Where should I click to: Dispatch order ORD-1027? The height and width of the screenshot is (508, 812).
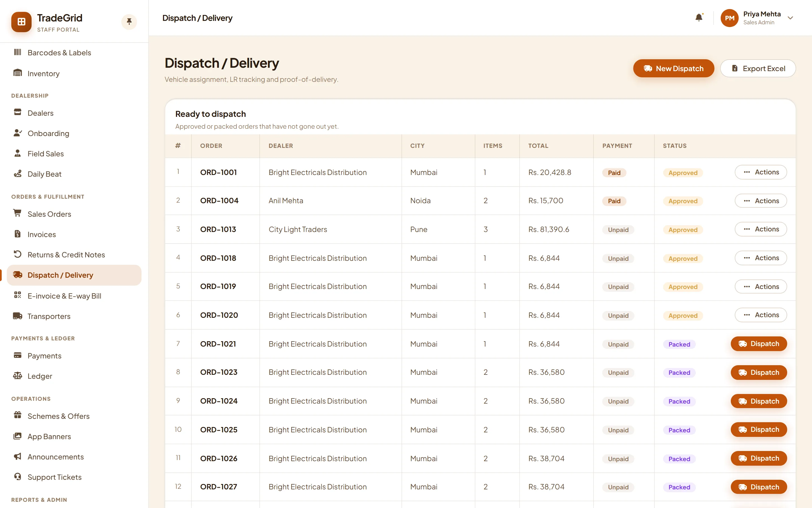pos(759,487)
